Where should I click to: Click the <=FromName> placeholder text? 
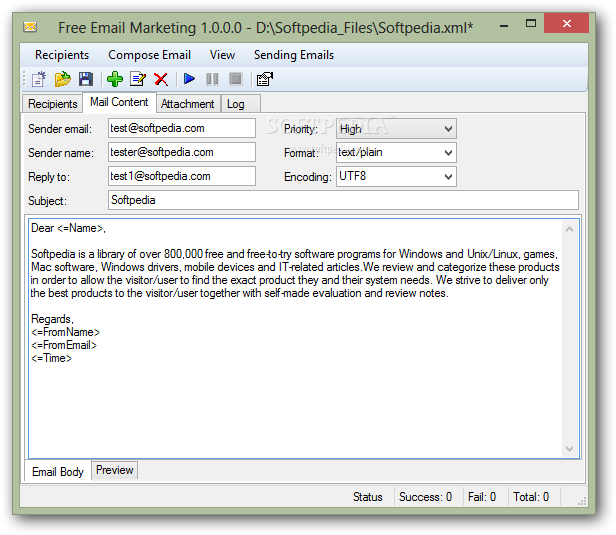point(66,332)
